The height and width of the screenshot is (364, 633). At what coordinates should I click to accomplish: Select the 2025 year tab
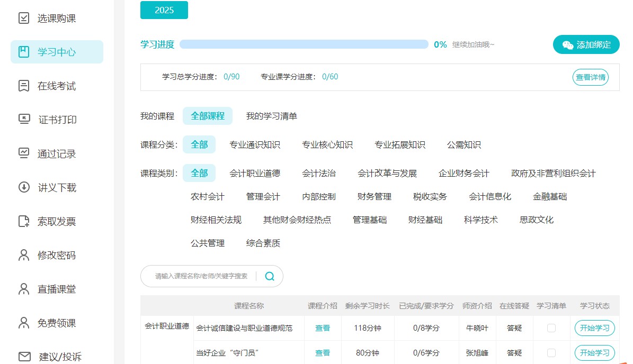click(x=164, y=10)
